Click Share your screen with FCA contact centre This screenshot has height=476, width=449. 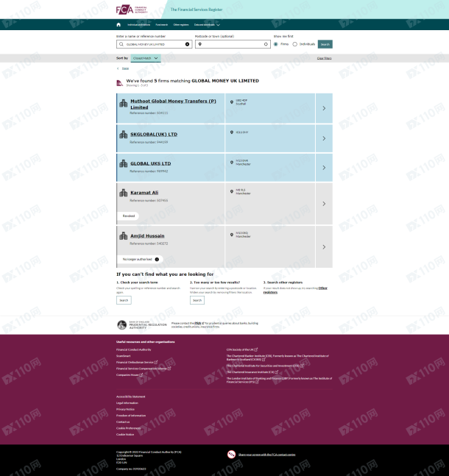point(266,455)
